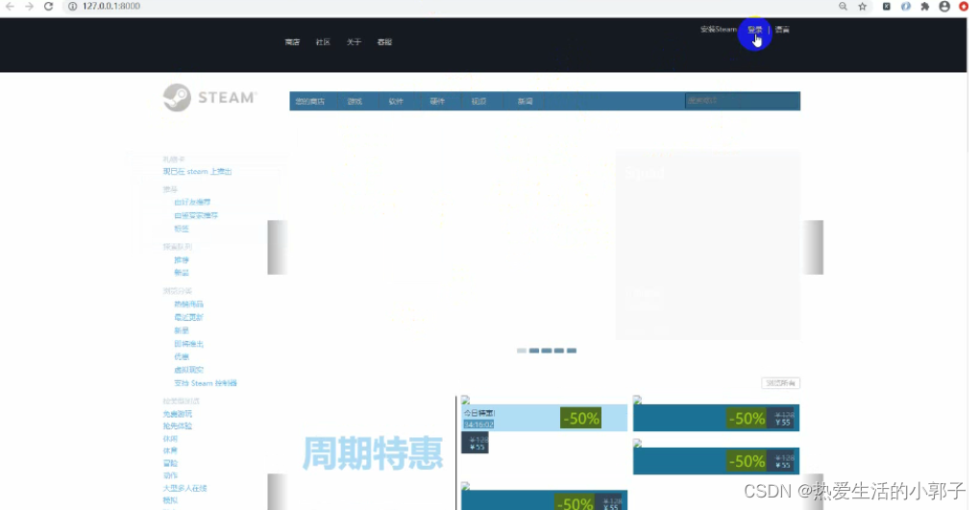Image resolution: width=980 pixels, height=510 pixels.
Task: Click the 周期特惠 heading text
Action: pos(373,453)
